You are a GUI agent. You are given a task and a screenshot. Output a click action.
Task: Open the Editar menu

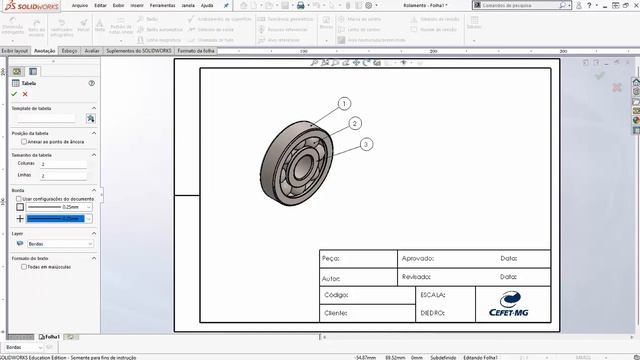(100, 6)
